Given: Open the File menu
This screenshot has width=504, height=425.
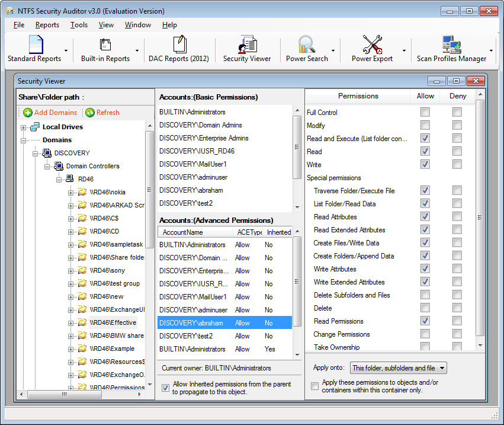Looking at the screenshot, I should pyautogui.click(x=19, y=25).
